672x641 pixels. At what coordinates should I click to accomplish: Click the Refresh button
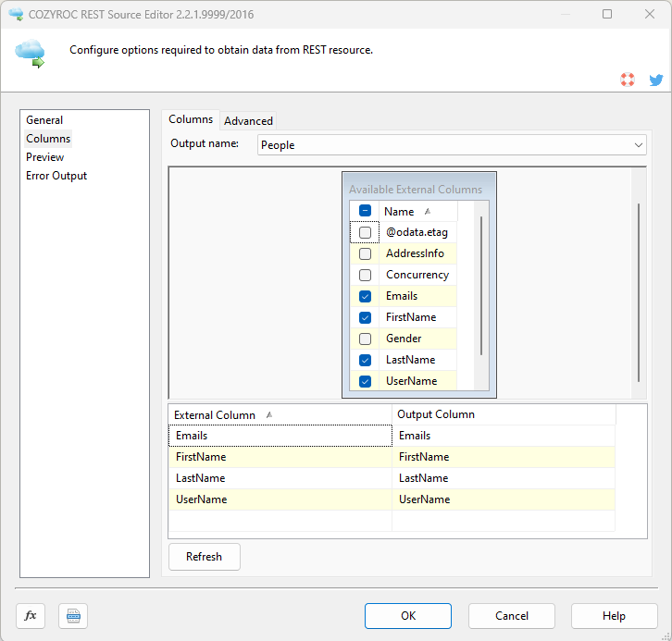pyautogui.click(x=205, y=557)
